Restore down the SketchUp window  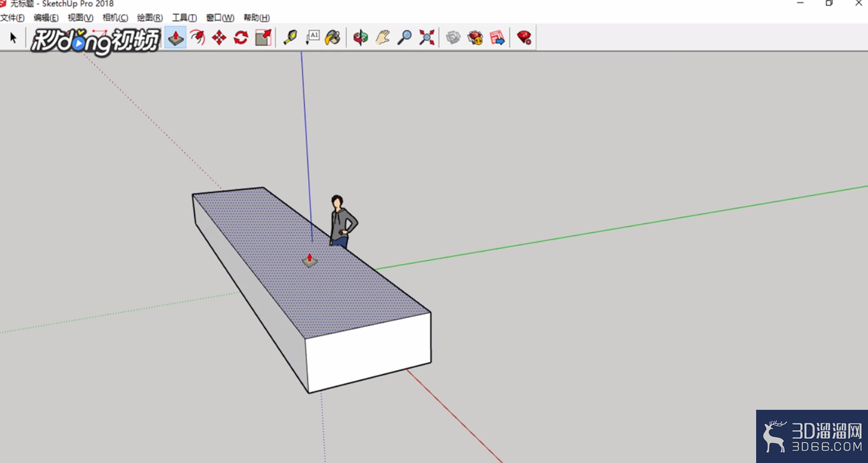pyautogui.click(x=829, y=3)
